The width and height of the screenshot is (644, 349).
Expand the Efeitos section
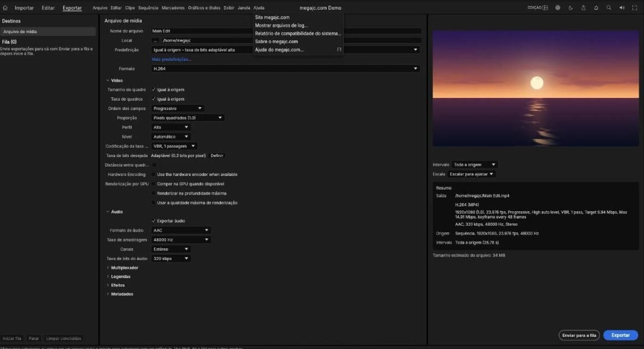(108, 285)
